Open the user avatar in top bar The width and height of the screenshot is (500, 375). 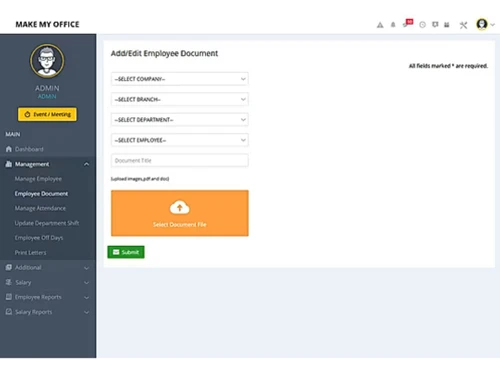point(482,24)
